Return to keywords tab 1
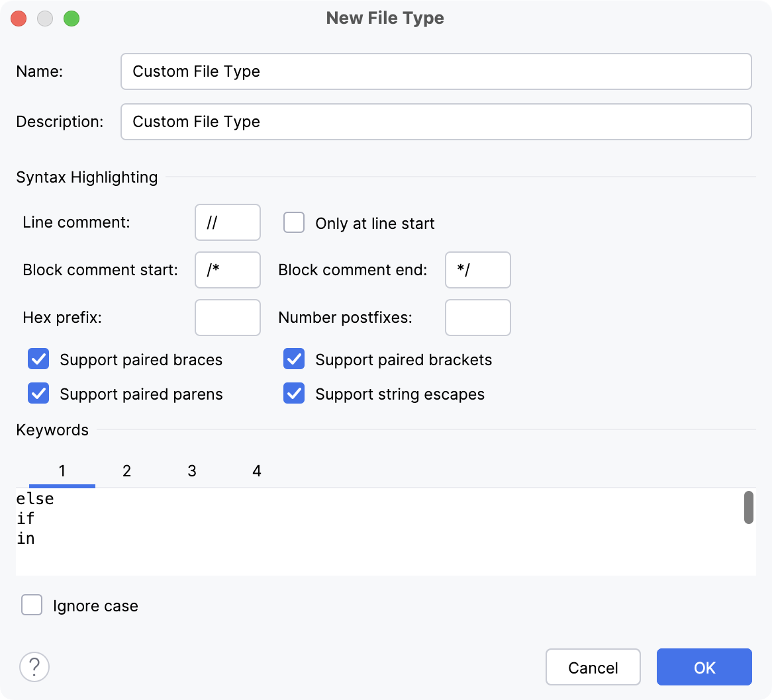Viewport: 772px width, 700px height. pos(62,471)
